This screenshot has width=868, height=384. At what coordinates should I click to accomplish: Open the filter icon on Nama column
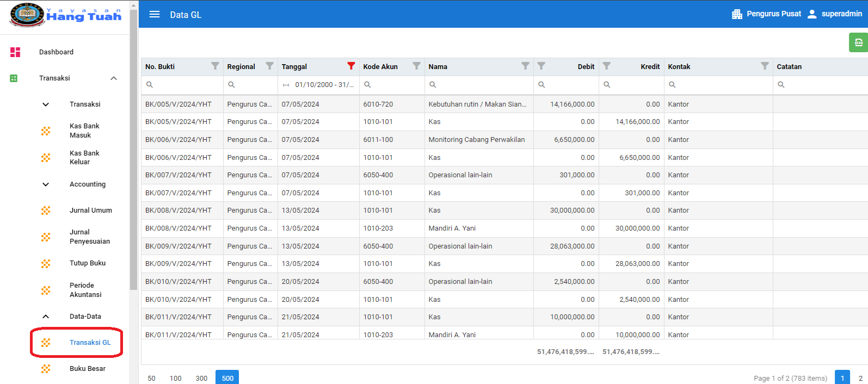pos(525,66)
